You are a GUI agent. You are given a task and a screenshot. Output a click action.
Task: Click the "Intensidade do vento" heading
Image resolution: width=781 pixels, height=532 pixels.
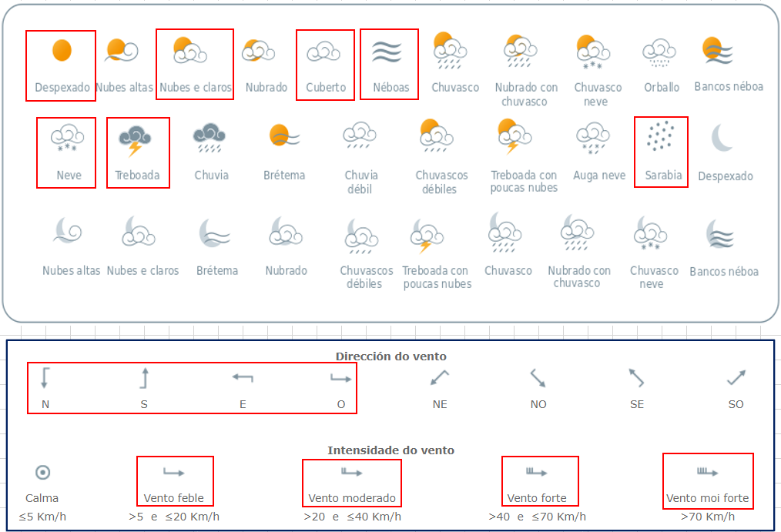pos(390,450)
